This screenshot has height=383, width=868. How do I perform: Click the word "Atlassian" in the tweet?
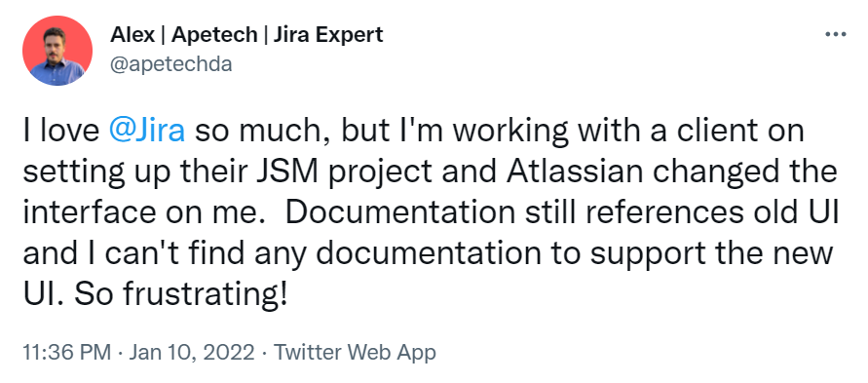[x=575, y=172]
